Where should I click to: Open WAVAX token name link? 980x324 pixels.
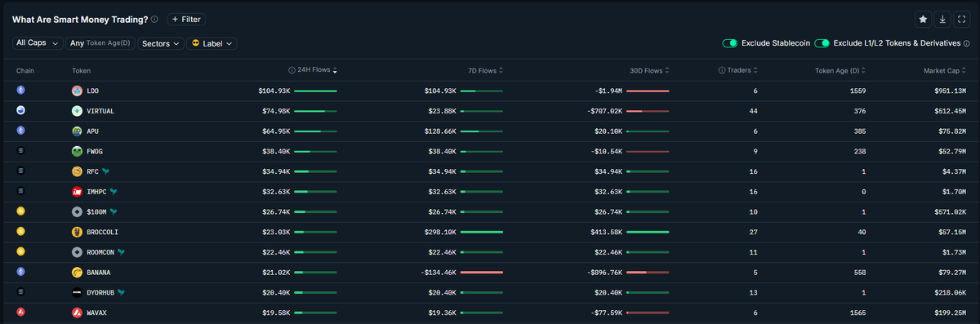[x=96, y=313]
